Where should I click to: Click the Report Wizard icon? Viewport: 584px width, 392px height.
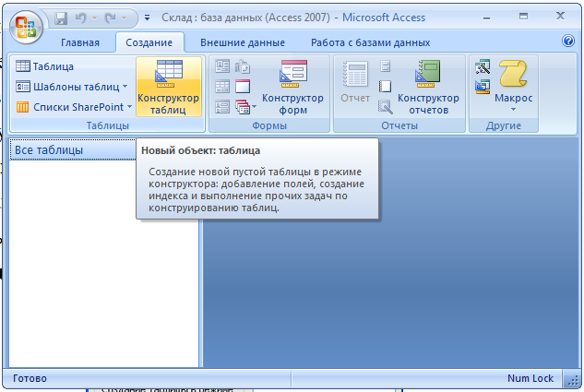pyautogui.click(x=385, y=107)
